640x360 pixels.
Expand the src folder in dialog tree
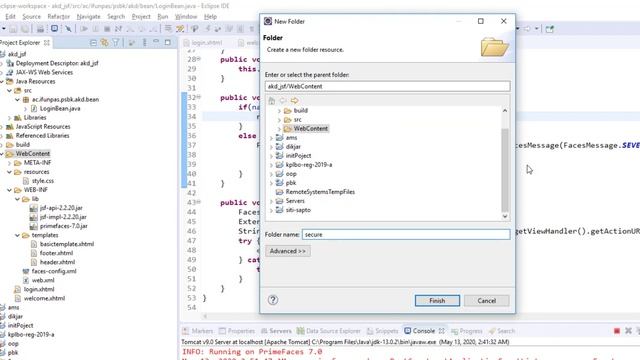point(280,120)
